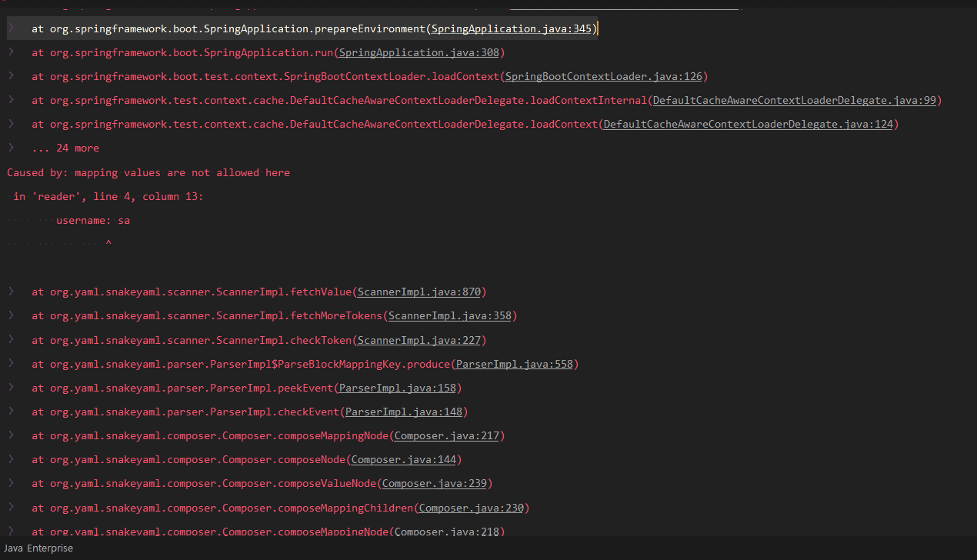The height and width of the screenshot is (560, 977).
Task: Click the Java Enterprise status bar item
Action: [38, 548]
